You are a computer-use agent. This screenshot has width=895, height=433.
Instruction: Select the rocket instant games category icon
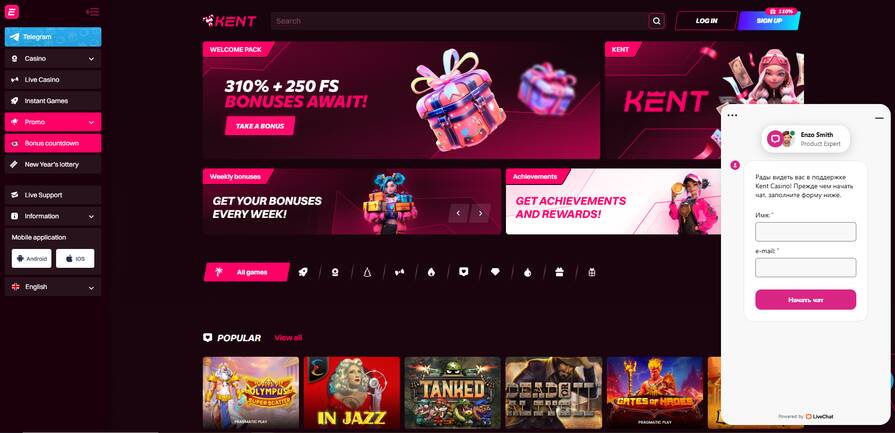(x=303, y=272)
